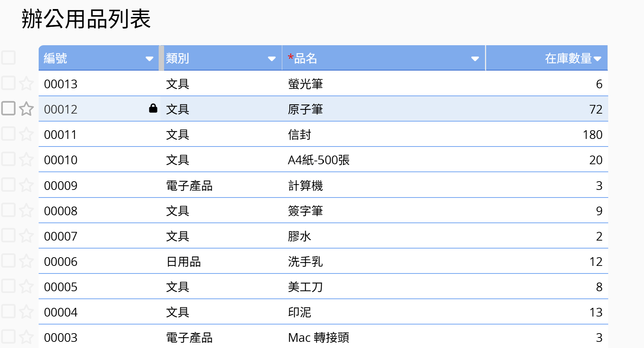Star the row 00009 計算機
This screenshot has width=644, height=348.
click(26, 185)
